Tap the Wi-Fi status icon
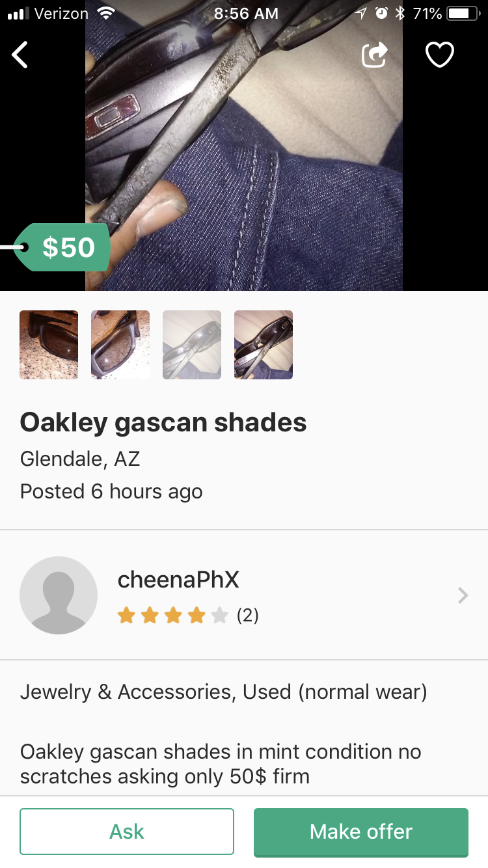 106,13
